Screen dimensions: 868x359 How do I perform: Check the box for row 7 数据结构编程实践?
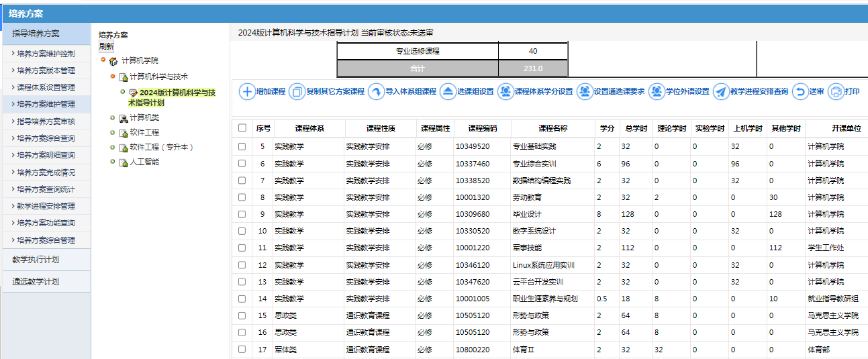click(x=242, y=181)
